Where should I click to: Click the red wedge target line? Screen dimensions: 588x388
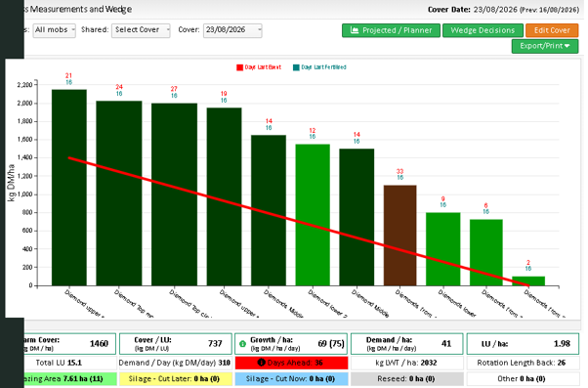(299, 222)
